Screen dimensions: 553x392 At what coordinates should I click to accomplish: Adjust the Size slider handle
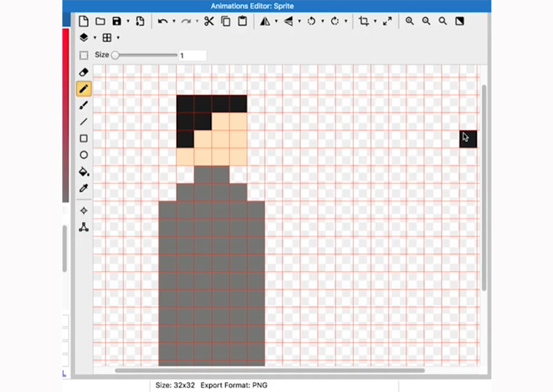click(x=115, y=55)
